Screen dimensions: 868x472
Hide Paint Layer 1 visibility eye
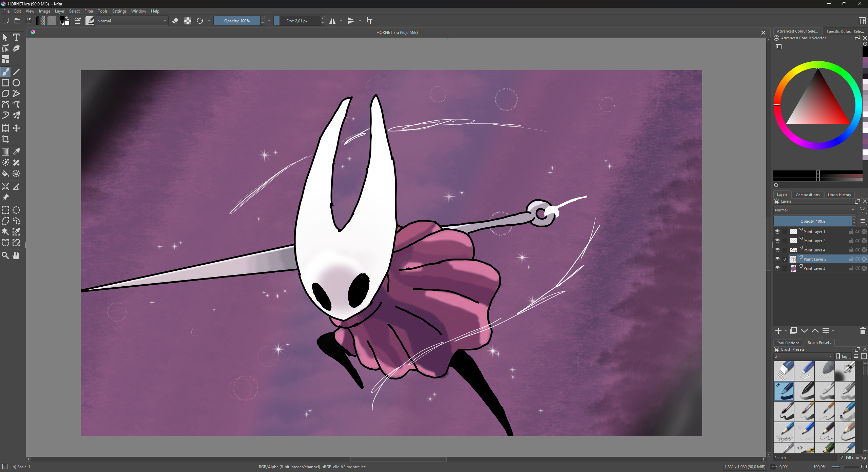pyautogui.click(x=777, y=232)
